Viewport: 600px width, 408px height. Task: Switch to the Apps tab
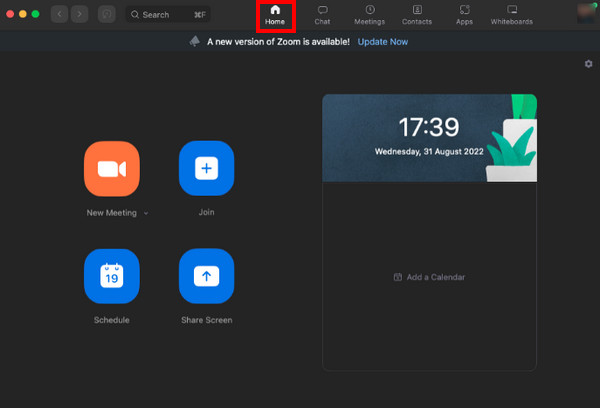pyautogui.click(x=465, y=15)
